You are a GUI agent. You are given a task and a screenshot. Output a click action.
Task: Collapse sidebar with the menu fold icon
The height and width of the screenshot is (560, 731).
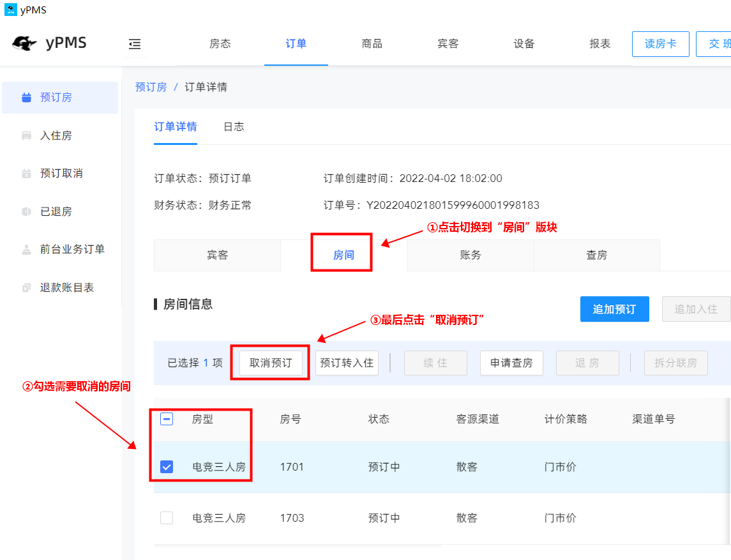click(135, 44)
